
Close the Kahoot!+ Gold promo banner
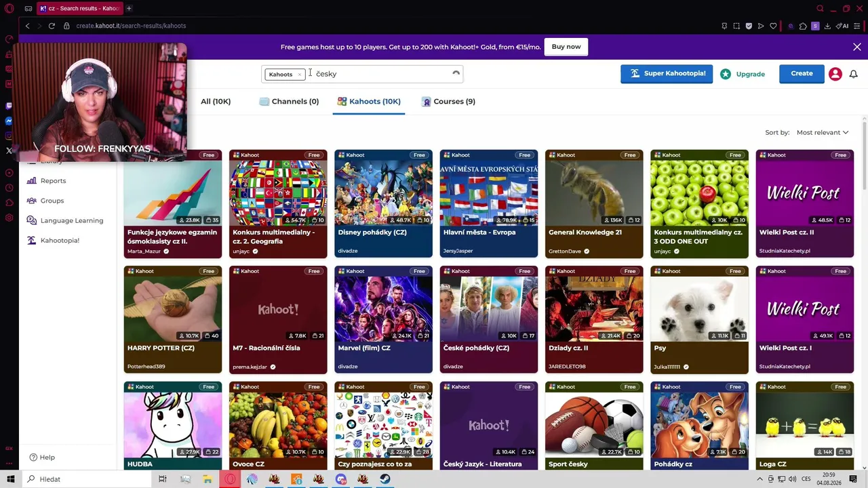coord(857,47)
